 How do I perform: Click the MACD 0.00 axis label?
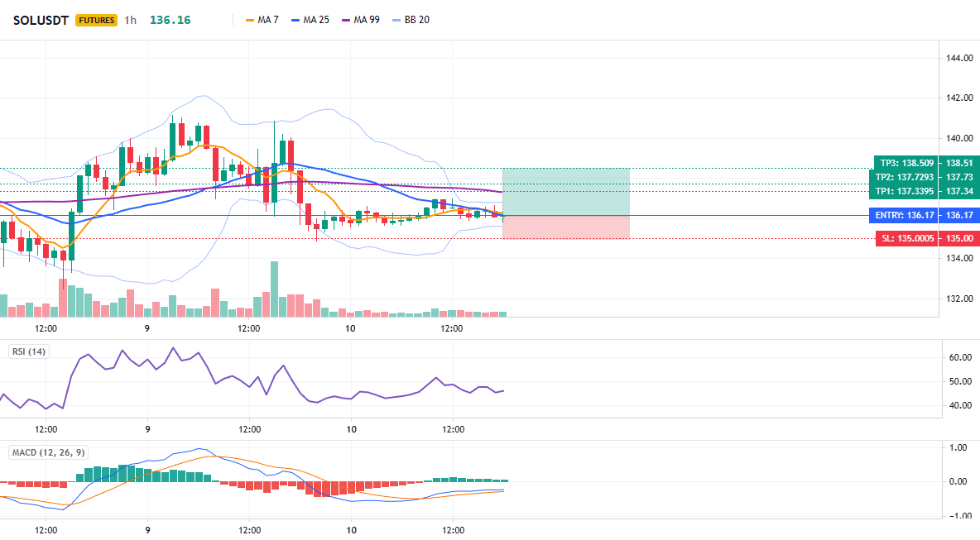tap(958, 481)
